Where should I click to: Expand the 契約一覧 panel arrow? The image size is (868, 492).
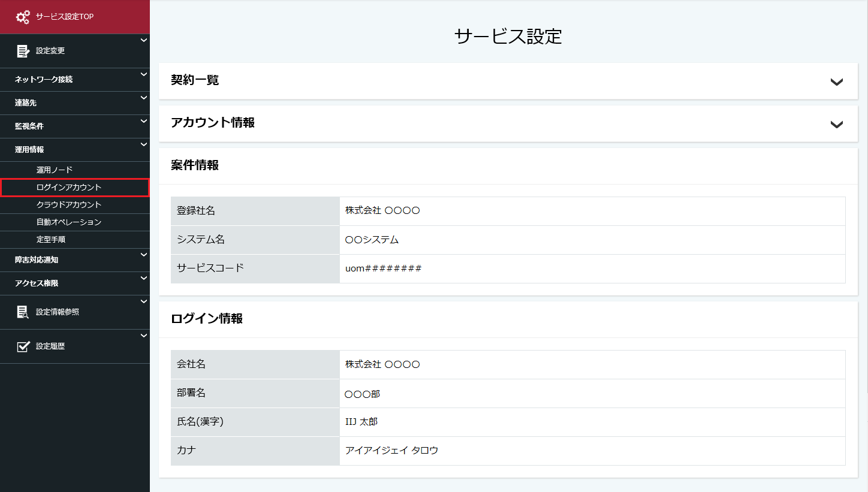[x=837, y=82]
